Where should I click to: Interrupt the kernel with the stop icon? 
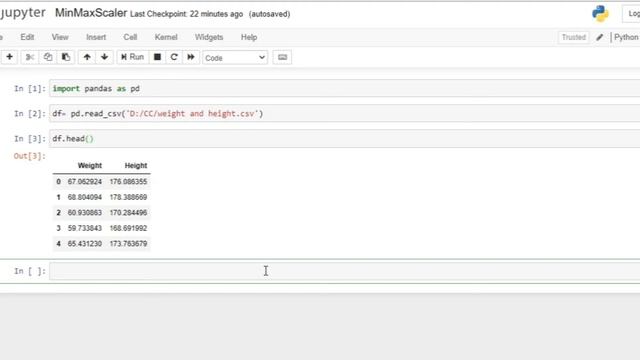point(157,57)
